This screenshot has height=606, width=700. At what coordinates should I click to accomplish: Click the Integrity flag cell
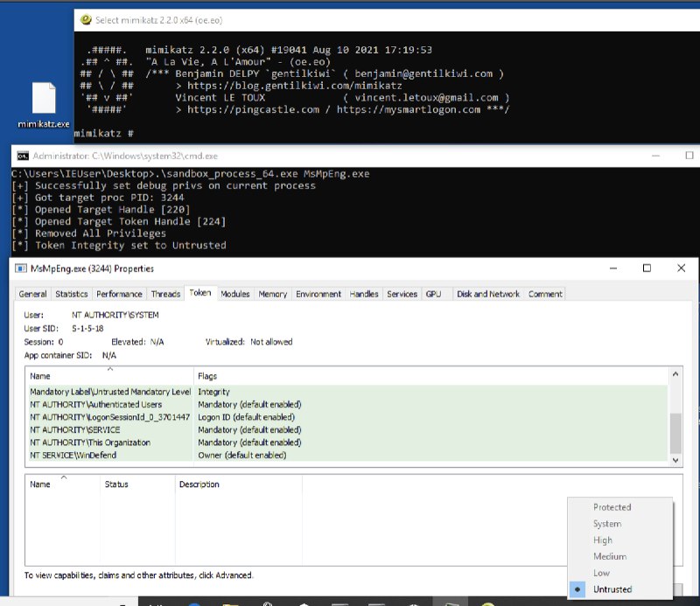tap(213, 392)
